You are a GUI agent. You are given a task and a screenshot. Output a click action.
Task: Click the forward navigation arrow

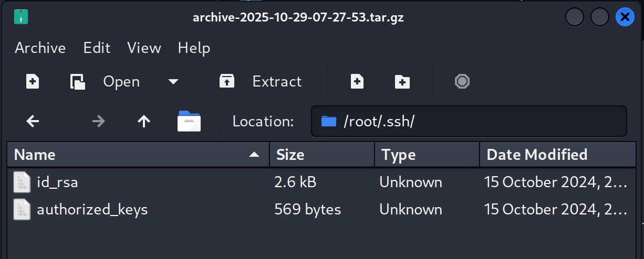(98, 122)
